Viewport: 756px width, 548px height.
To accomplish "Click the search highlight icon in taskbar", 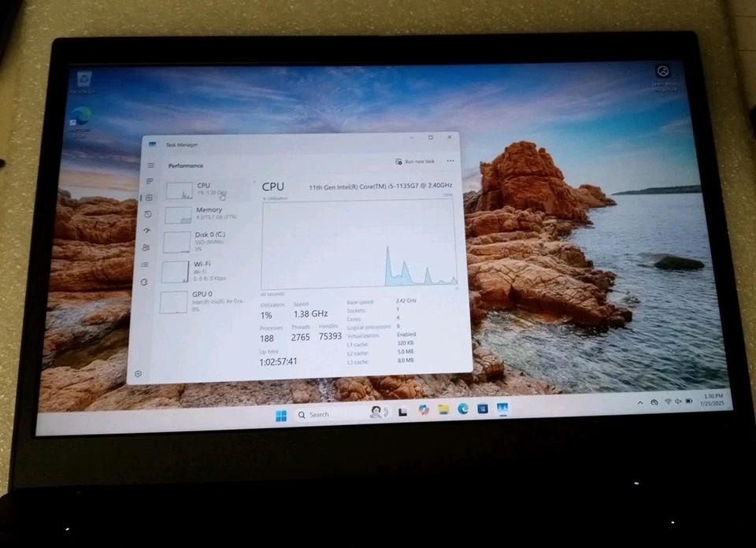I will coord(379,412).
